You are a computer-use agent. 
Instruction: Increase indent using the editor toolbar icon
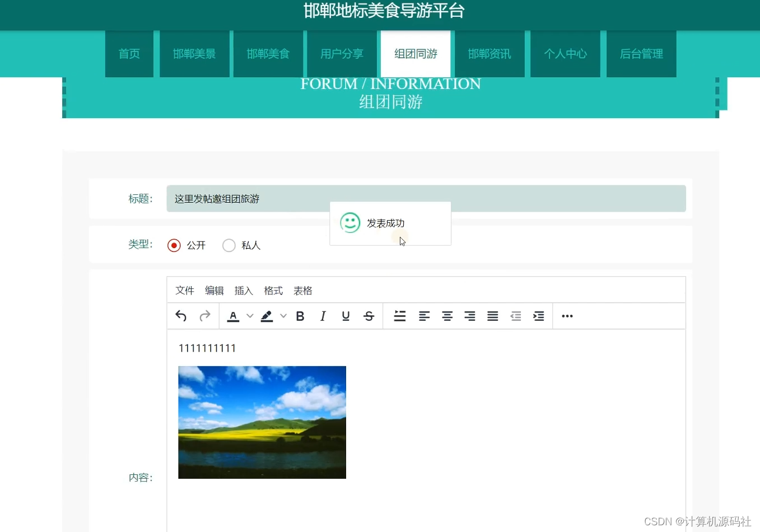point(538,316)
